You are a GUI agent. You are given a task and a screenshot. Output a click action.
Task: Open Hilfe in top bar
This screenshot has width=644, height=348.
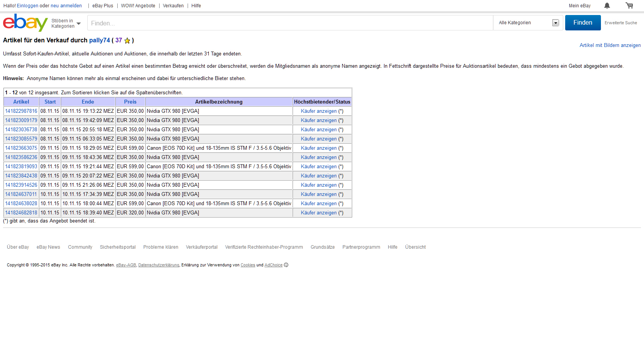(x=196, y=6)
